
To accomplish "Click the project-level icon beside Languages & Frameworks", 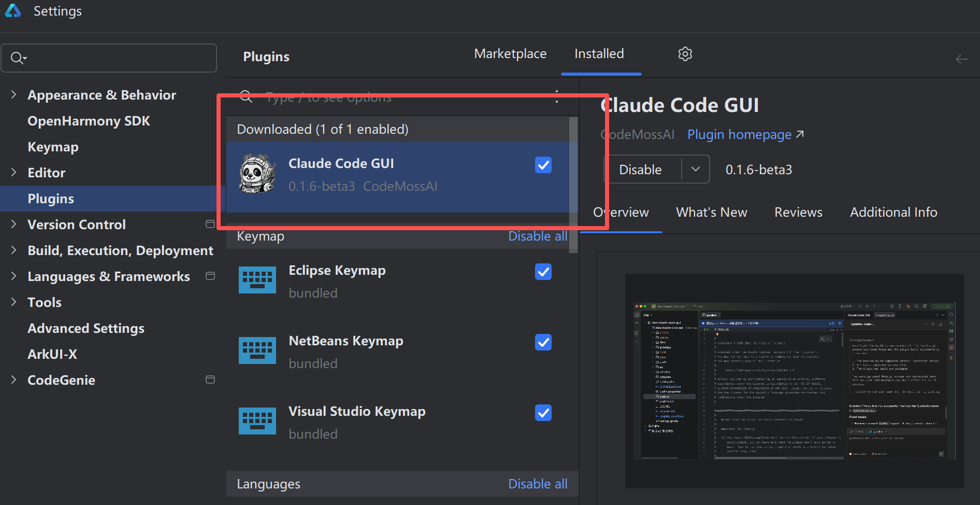I will tap(210, 276).
